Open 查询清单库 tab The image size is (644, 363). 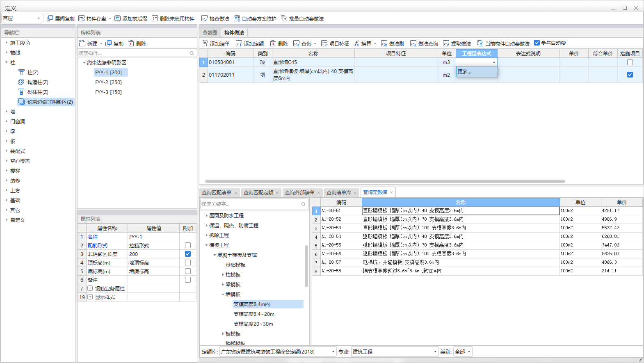(x=339, y=192)
